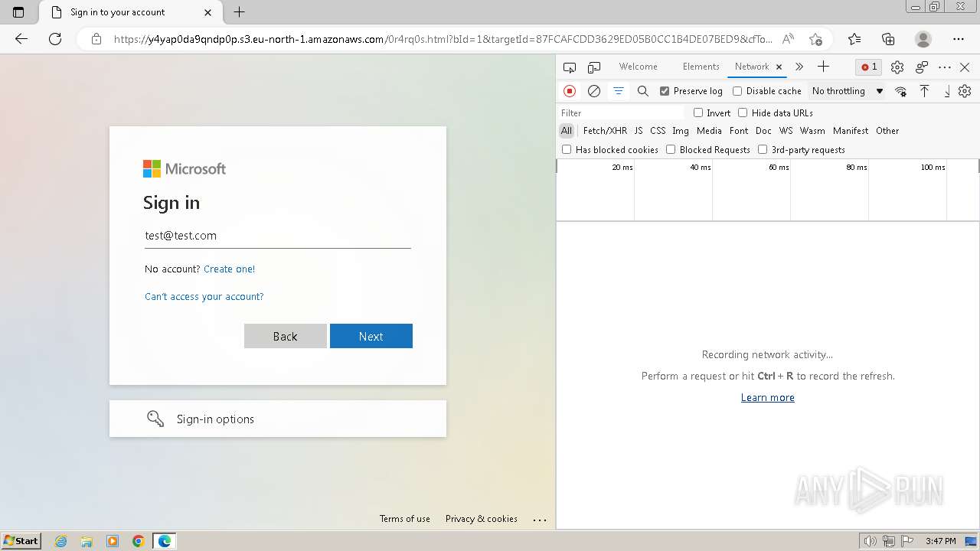Stop recording network log
Screen dimensions: 980x551
(570, 91)
